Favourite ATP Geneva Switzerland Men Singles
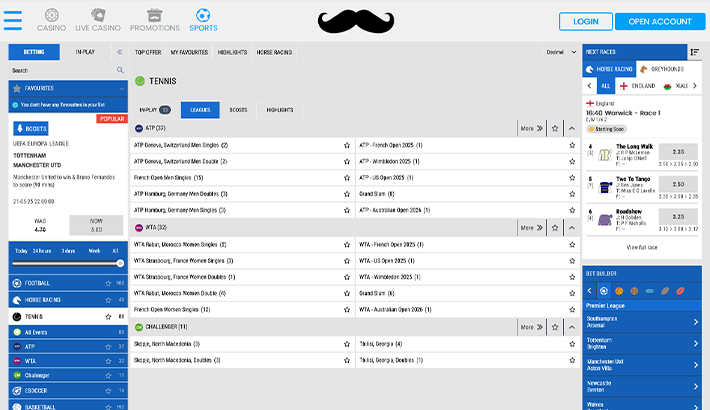The height and width of the screenshot is (410, 710). tap(347, 145)
